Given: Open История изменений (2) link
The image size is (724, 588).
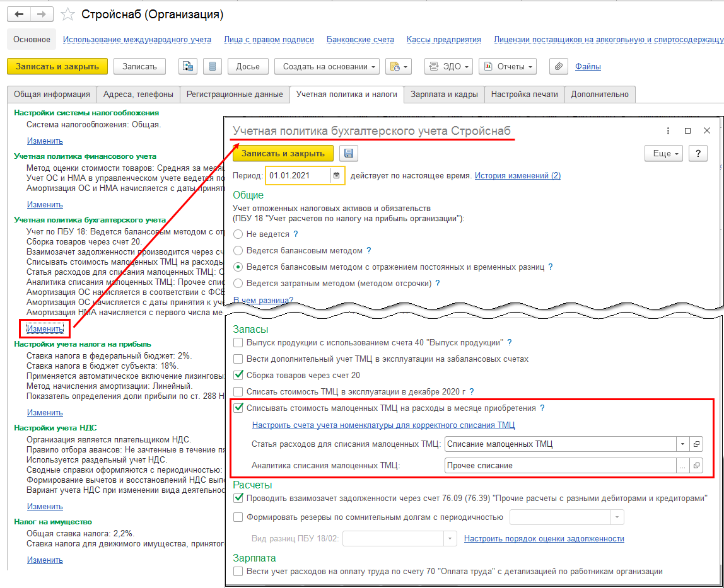Looking at the screenshot, I should click(518, 175).
